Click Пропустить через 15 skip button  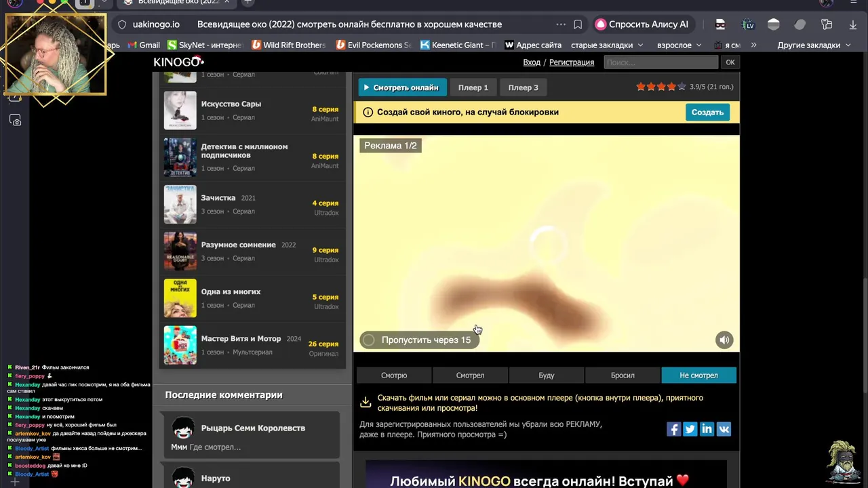(419, 340)
